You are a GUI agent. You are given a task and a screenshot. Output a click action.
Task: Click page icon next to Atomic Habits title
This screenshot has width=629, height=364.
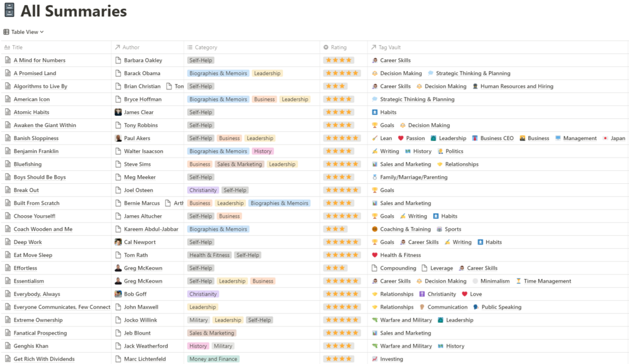pyautogui.click(x=8, y=112)
